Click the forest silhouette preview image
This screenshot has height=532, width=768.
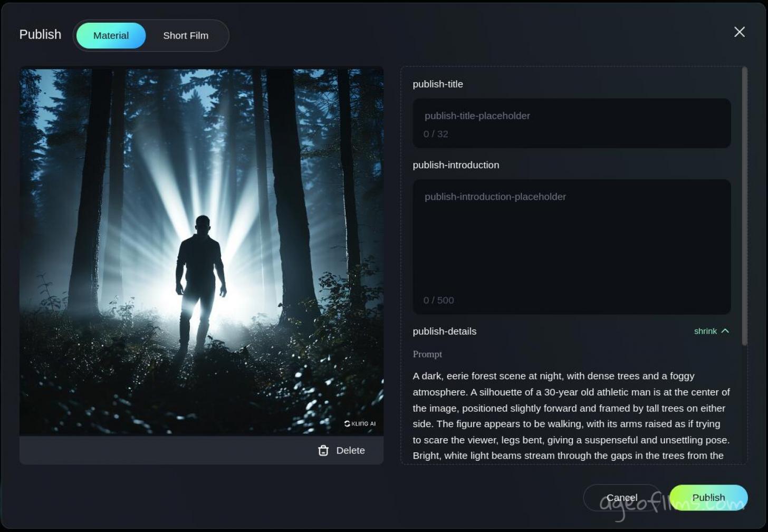pyautogui.click(x=201, y=251)
